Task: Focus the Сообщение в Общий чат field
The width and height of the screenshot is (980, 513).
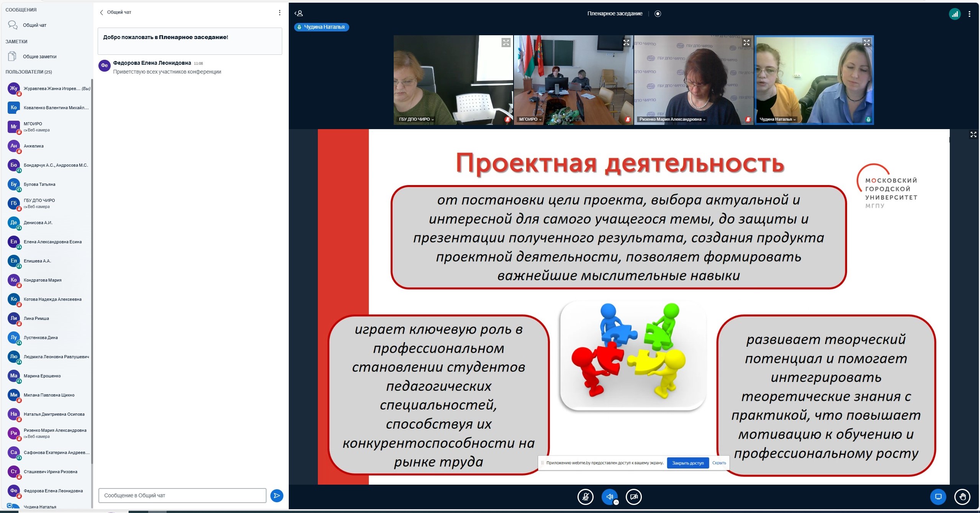Action: click(182, 495)
